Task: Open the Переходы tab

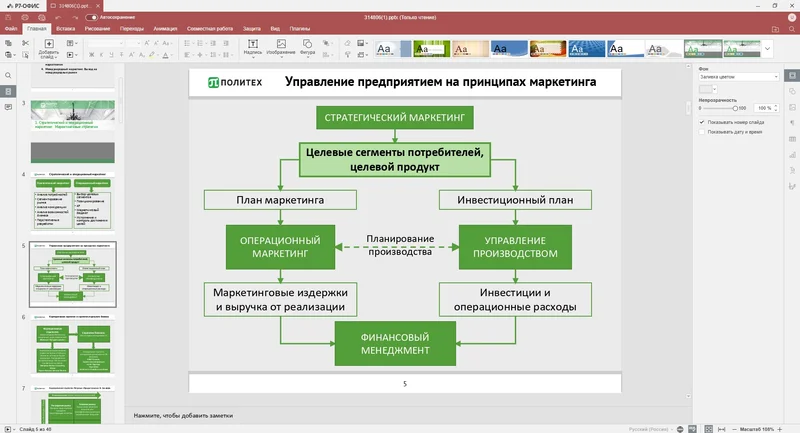Action: [x=132, y=29]
